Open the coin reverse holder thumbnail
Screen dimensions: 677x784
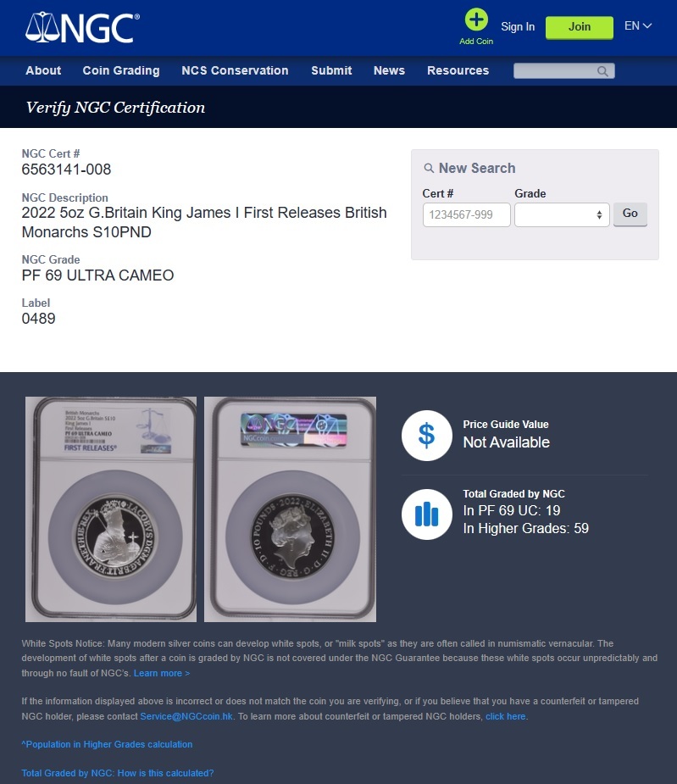click(x=290, y=509)
